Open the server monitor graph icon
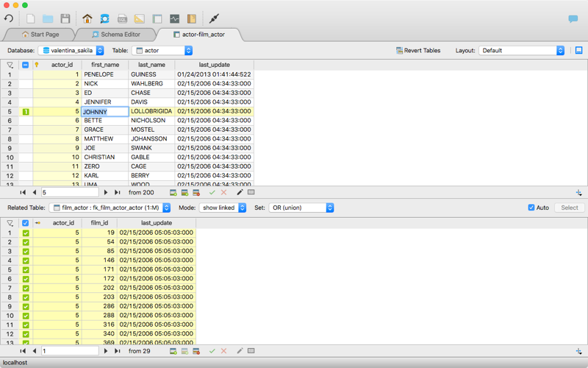Image resolution: width=588 pixels, height=368 pixels. click(x=174, y=18)
